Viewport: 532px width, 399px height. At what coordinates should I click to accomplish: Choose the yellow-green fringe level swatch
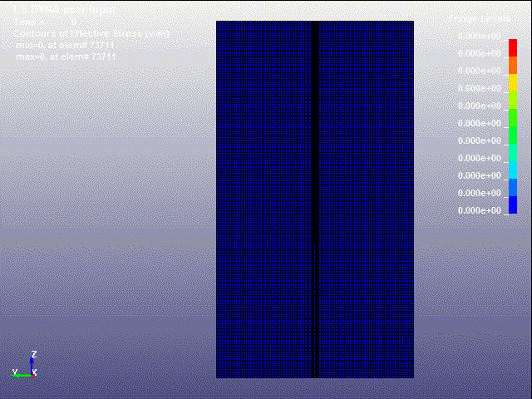[513, 100]
